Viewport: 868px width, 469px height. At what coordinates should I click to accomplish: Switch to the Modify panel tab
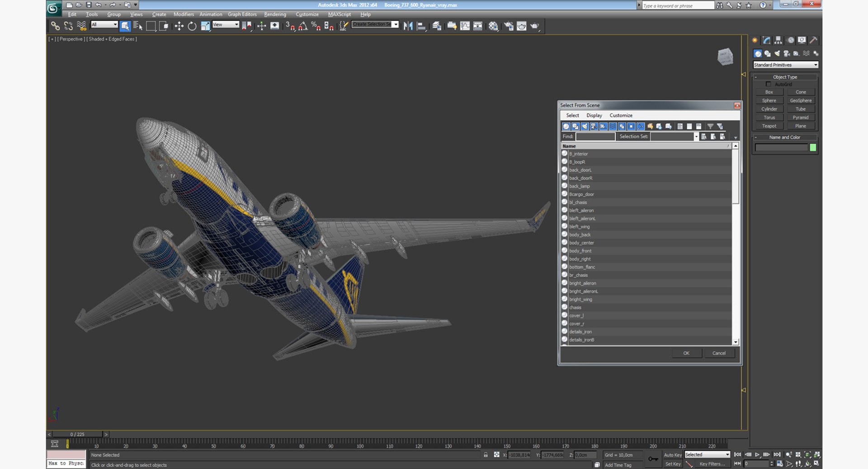[x=767, y=40]
